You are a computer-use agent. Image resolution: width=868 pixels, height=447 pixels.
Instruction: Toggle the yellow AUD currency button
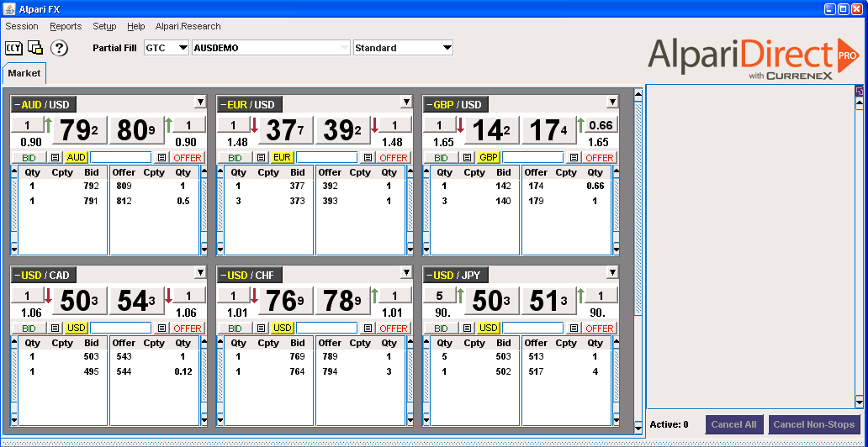pos(76,158)
